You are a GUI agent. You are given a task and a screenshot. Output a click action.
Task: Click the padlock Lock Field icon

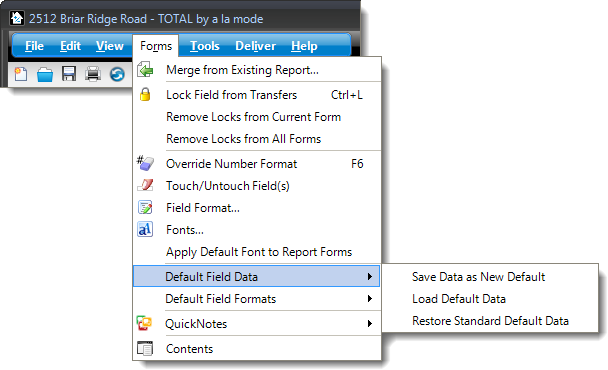[145, 94]
